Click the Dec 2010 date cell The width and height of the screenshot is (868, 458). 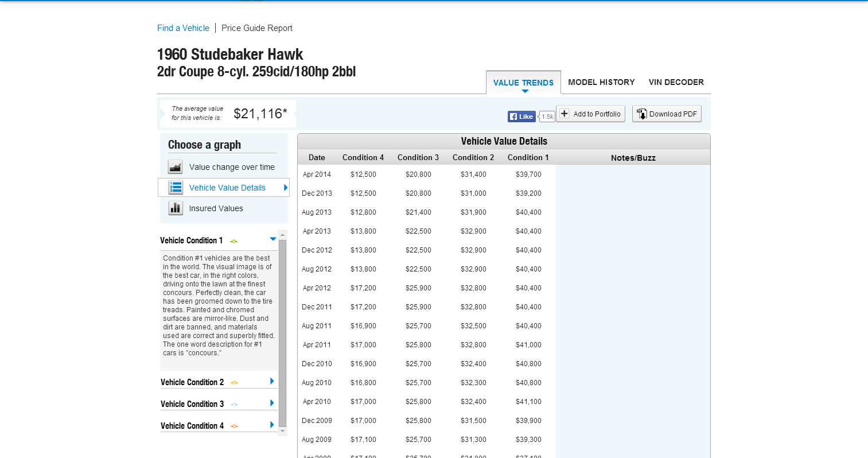(317, 364)
